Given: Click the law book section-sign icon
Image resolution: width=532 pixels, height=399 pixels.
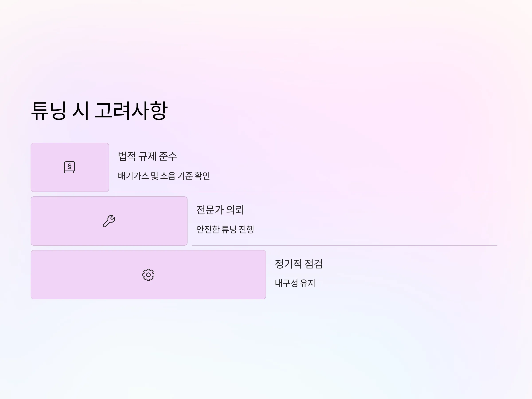Looking at the screenshot, I should pos(70,167).
